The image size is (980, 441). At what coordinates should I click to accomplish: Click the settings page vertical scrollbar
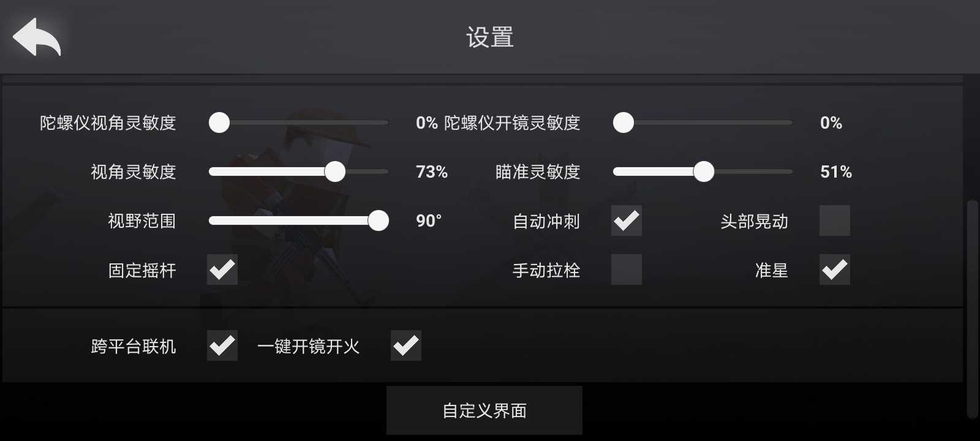[x=972, y=309]
